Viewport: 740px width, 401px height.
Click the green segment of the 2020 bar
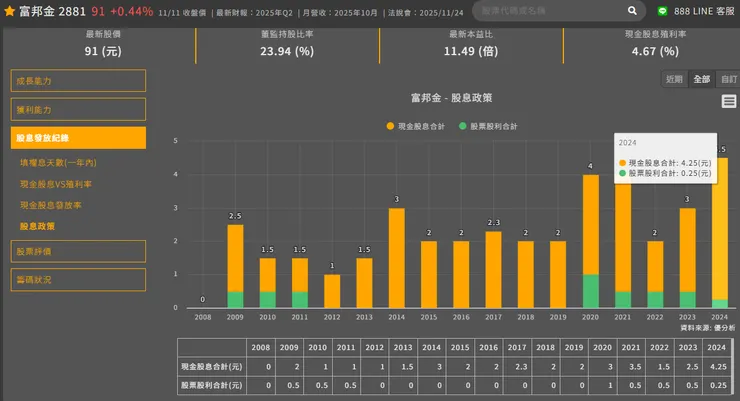click(x=590, y=291)
